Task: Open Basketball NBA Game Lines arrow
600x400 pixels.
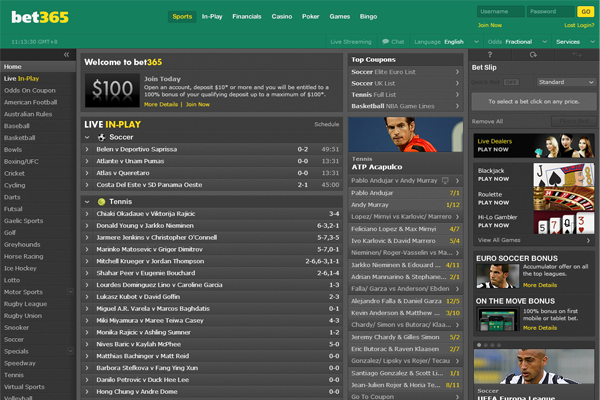Action: tap(457, 106)
